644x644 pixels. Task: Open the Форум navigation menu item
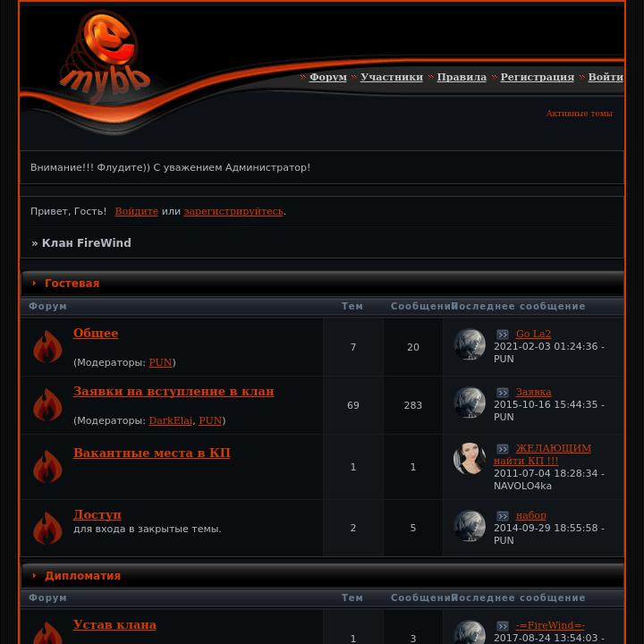327,77
